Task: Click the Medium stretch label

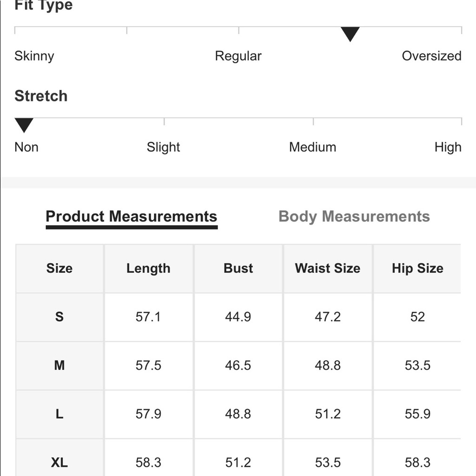Action: pyautogui.click(x=312, y=147)
